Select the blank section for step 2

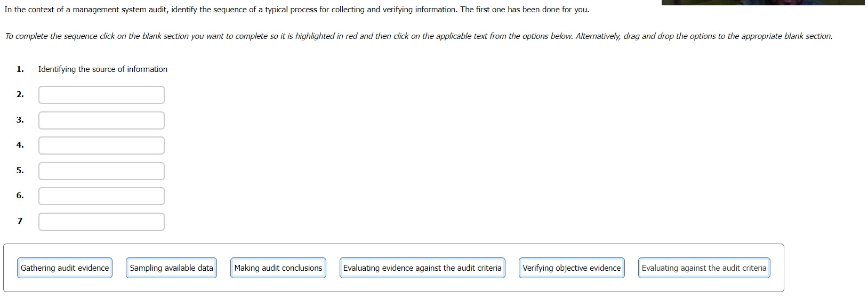pos(101,95)
